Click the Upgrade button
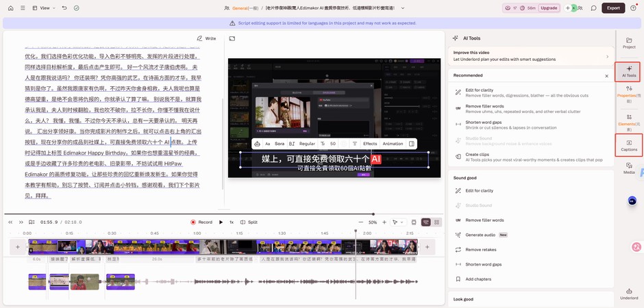 pos(549,8)
